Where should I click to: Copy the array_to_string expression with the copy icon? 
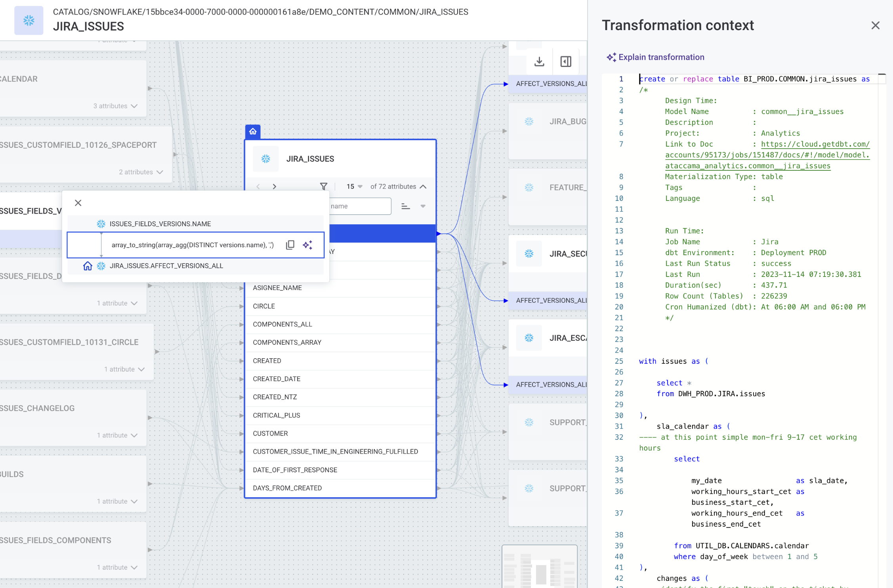[291, 245]
